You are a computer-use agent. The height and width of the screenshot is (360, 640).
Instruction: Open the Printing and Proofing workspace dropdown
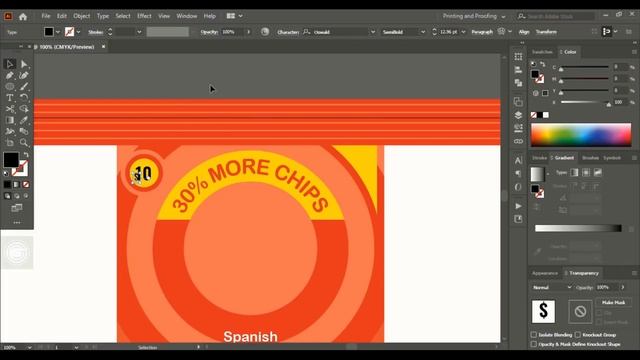coord(474,16)
